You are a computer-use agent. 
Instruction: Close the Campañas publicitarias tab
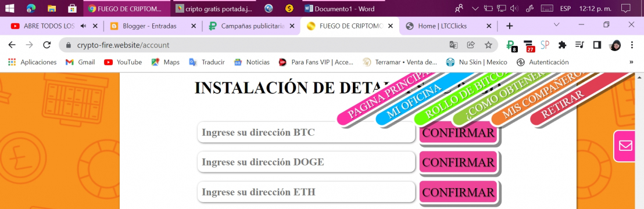(x=292, y=26)
